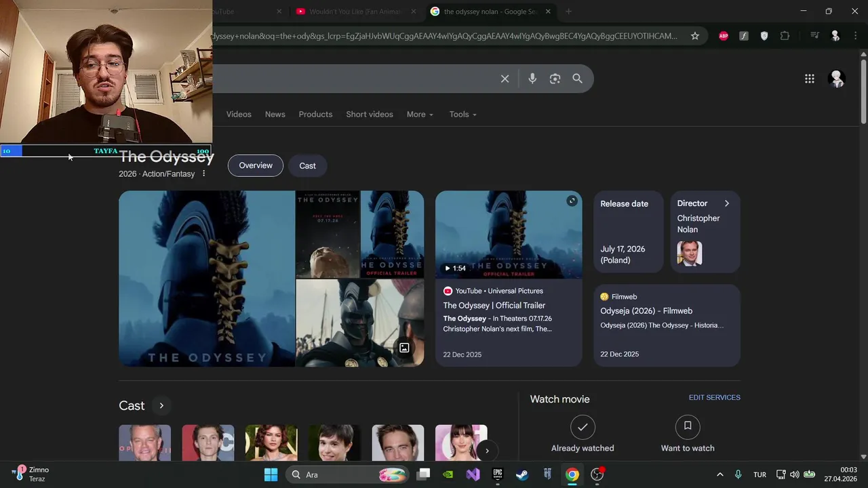Open the shield extension icon in toolbar
The image size is (868, 488).
(x=764, y=36)
